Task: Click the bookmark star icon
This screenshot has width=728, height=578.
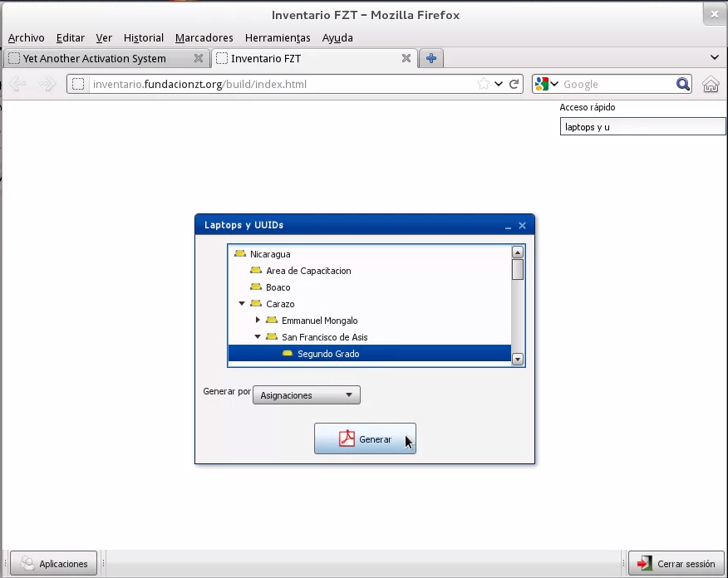Action: click(483, 84)
